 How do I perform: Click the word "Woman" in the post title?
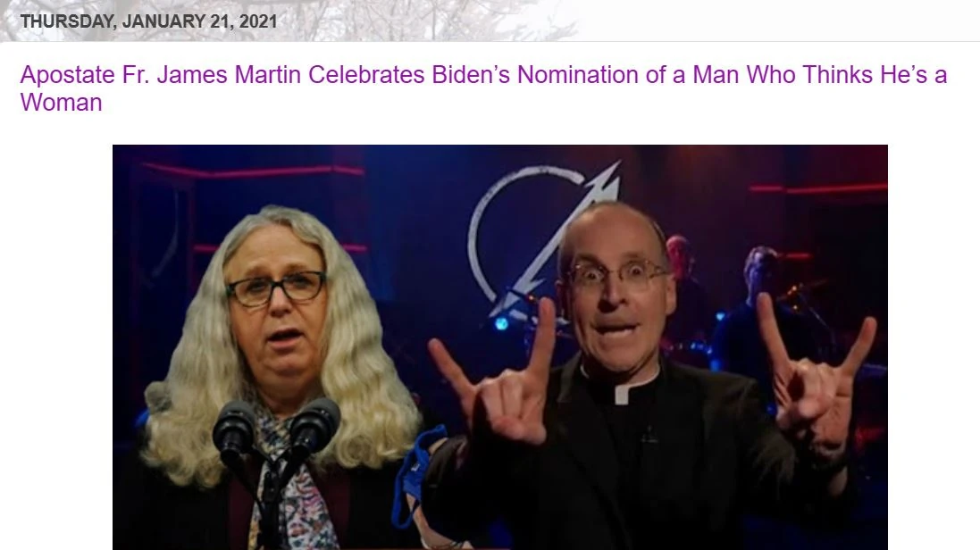(x=61, y=103)
